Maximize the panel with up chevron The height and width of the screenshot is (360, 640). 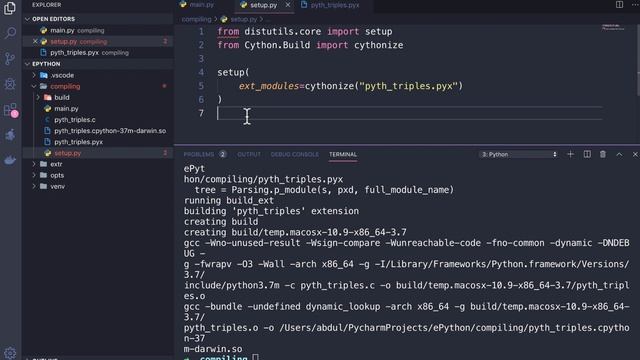tap(619, 154)
